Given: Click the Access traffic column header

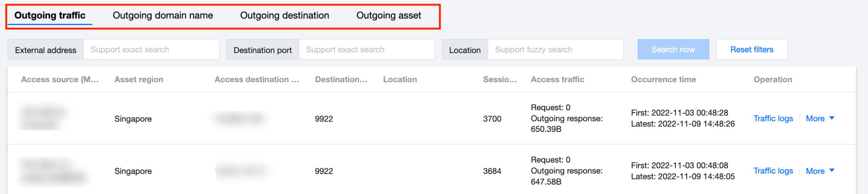Looking at the screenshot, I should point(557,79).
